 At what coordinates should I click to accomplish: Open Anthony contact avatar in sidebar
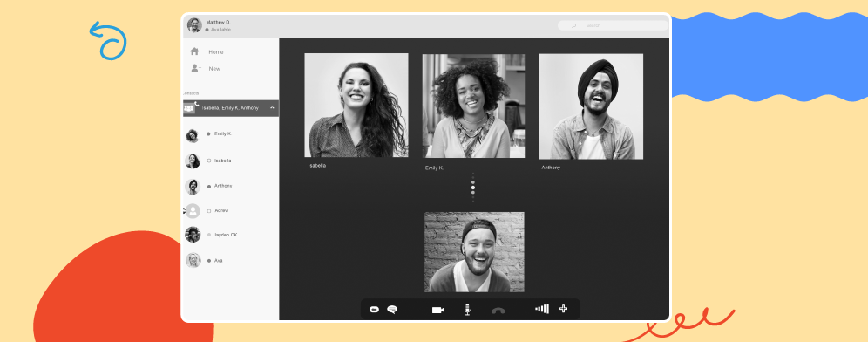pyautogui.click(x=192, y=186)
